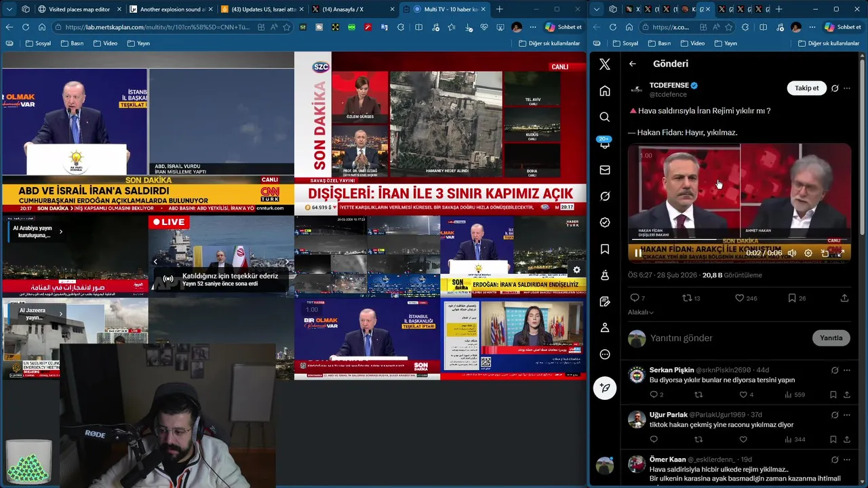This screenshot has width=868, height=488.
Task: Open Serkan Pişkin's profile name link
Action: 671,370
